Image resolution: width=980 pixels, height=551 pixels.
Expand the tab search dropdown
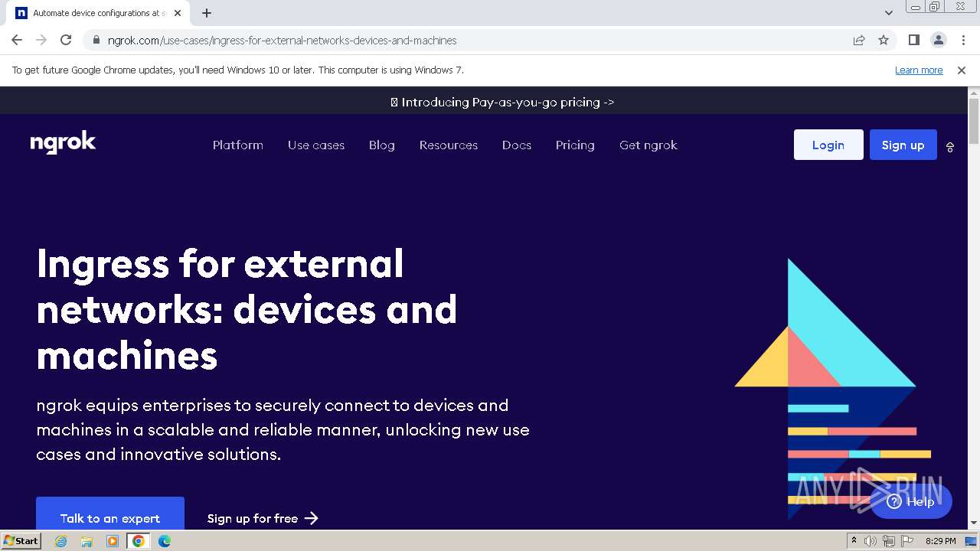[888, 13]
